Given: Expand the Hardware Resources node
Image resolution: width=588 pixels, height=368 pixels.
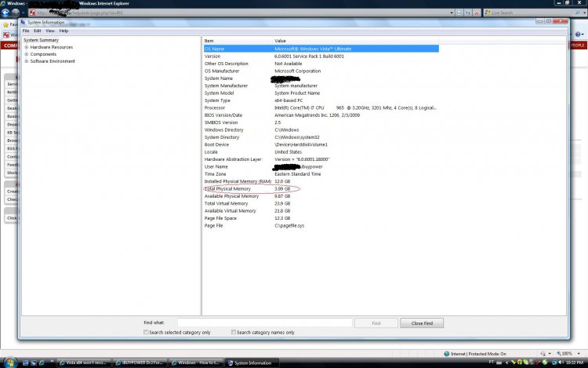Looking at the screenshot, I should (x=26, y=47).
